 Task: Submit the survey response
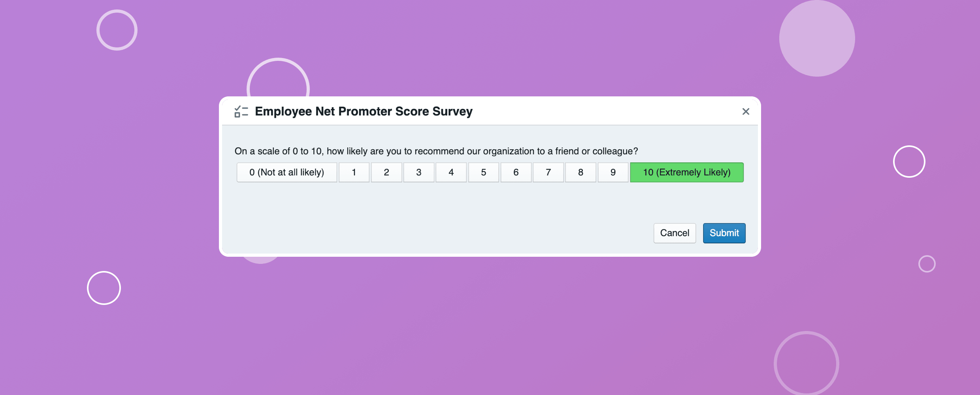tap(724, 233)
